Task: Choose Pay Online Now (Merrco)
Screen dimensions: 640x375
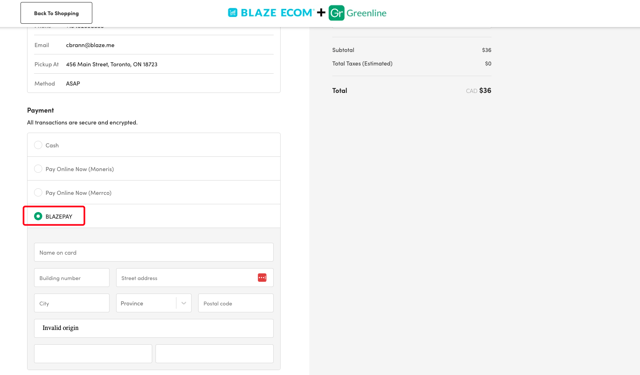Action: point(38,192)
